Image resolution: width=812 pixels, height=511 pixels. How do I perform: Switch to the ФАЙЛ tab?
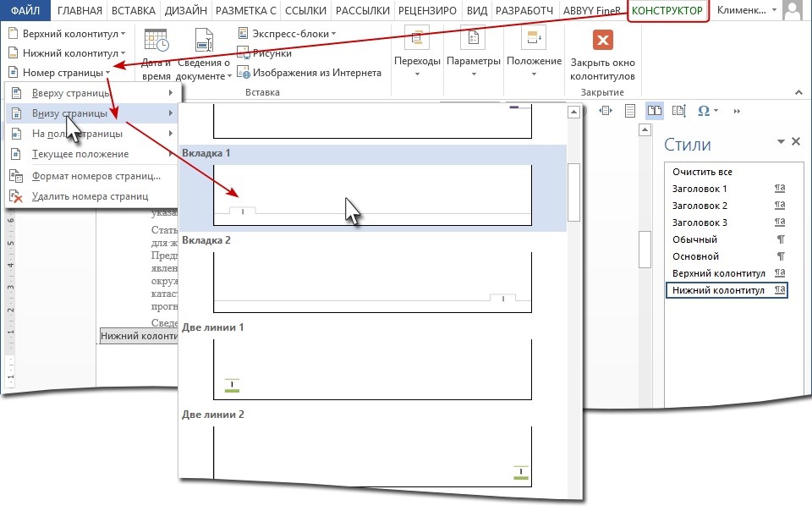(25, 10)
